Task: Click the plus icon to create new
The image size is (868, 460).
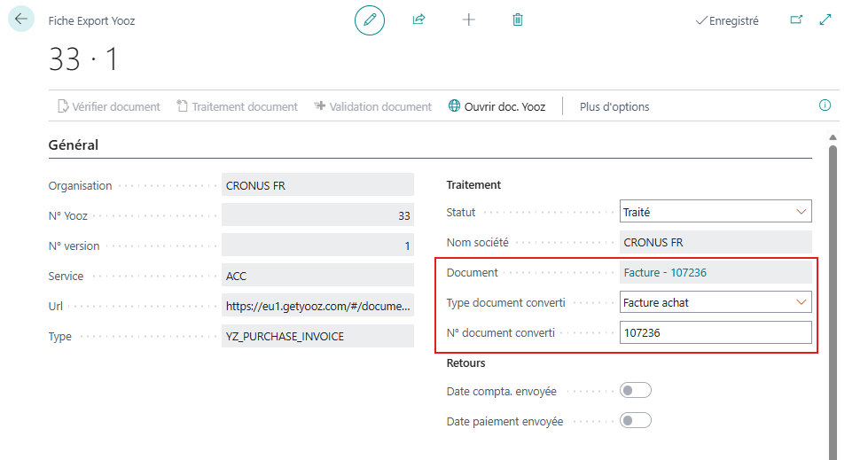Action: [x=469, y=19]
